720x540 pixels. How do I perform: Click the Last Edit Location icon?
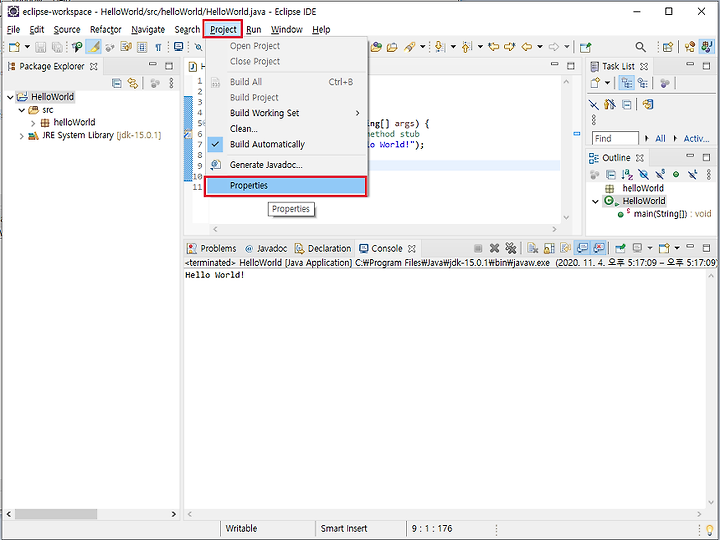pos(494,47)
